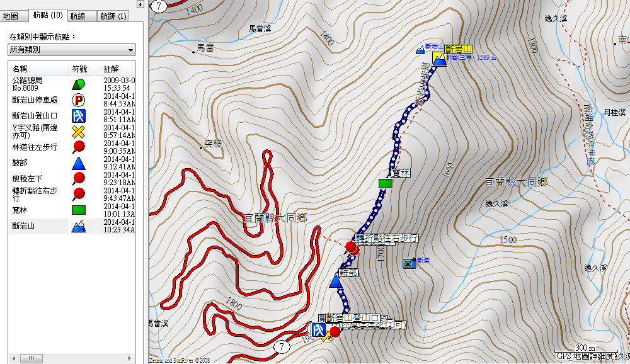
Task: Open the 所有類別 category dropdown
Action: [71, 49]
